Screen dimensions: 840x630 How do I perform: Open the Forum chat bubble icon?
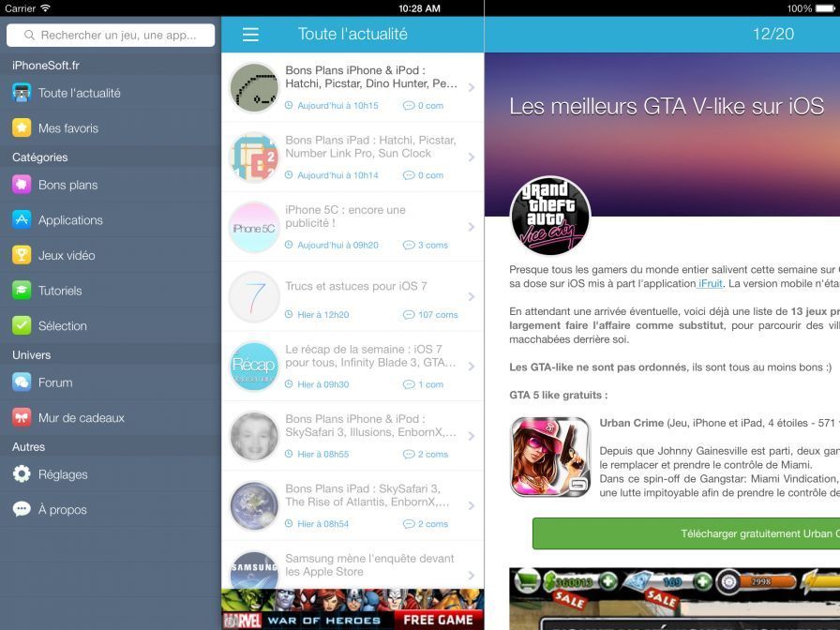(22, 382)
